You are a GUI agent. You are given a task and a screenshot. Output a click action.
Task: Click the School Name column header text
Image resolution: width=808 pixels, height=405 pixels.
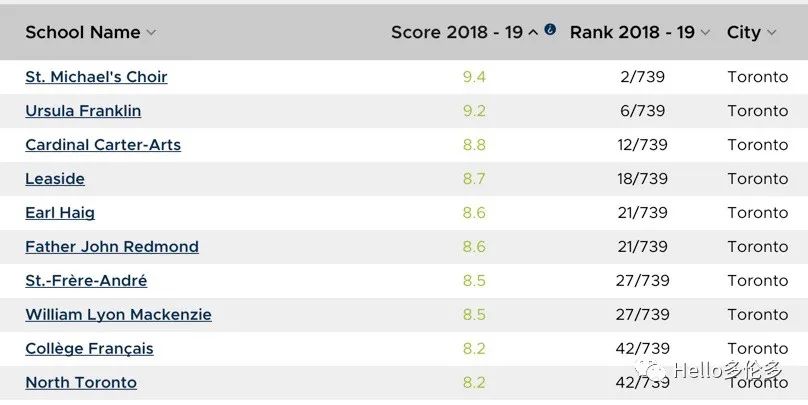83,32
